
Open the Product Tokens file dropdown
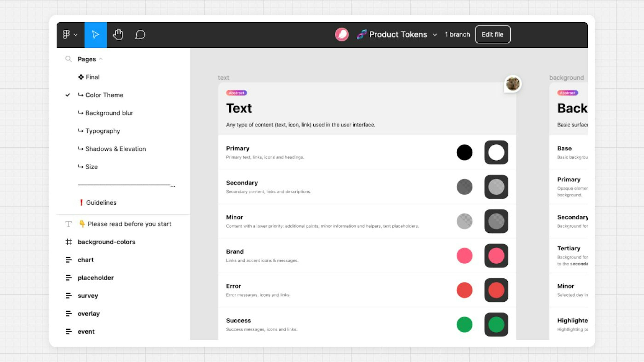coord(435,35)
